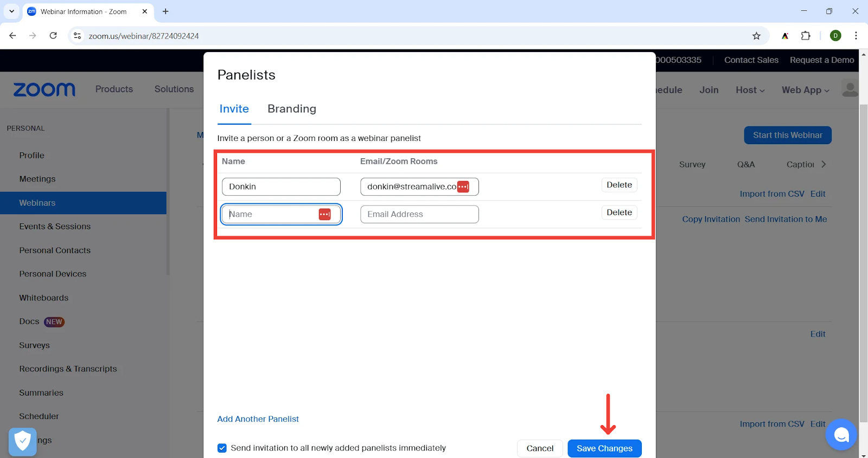This screenshot has width=868, height=458.
Task: Open the Chrome profile avatar D
Action: pyautogui.click(x=835, y=36)
